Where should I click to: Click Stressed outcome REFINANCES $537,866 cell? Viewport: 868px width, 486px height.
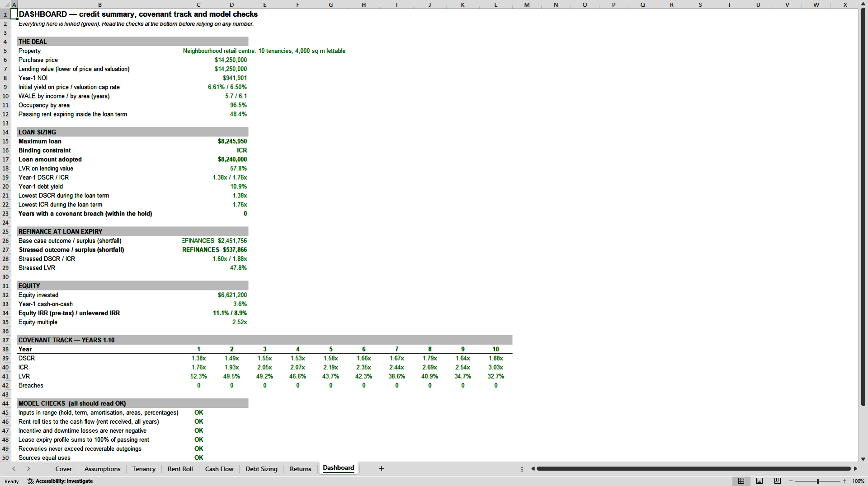pyautogui.click(x=215, y=250)
